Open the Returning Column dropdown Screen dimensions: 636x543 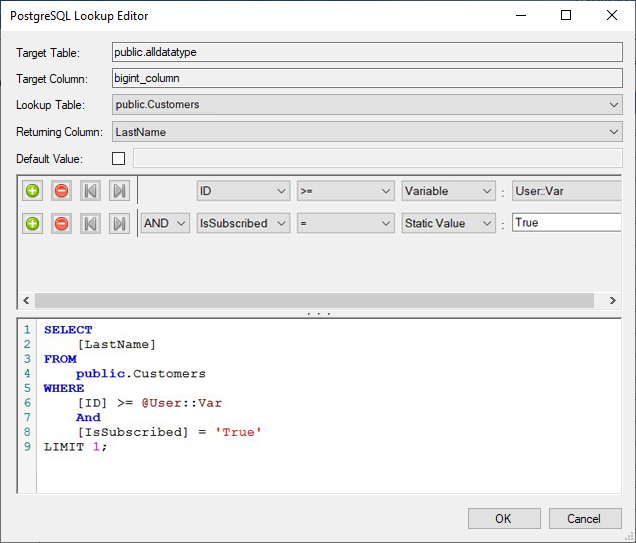[367, 132]
